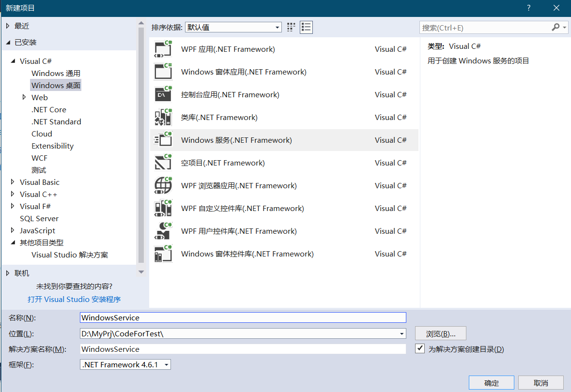Image resolution: width=571 pixels, height=392 pixels.
Task: Select .NET Core category
Action: tap(49, 109)
